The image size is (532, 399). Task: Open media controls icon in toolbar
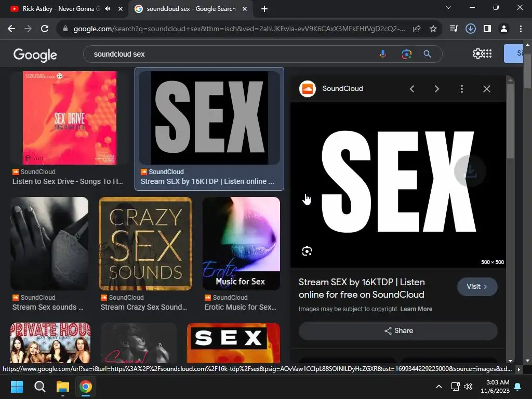tap(454, 29)
